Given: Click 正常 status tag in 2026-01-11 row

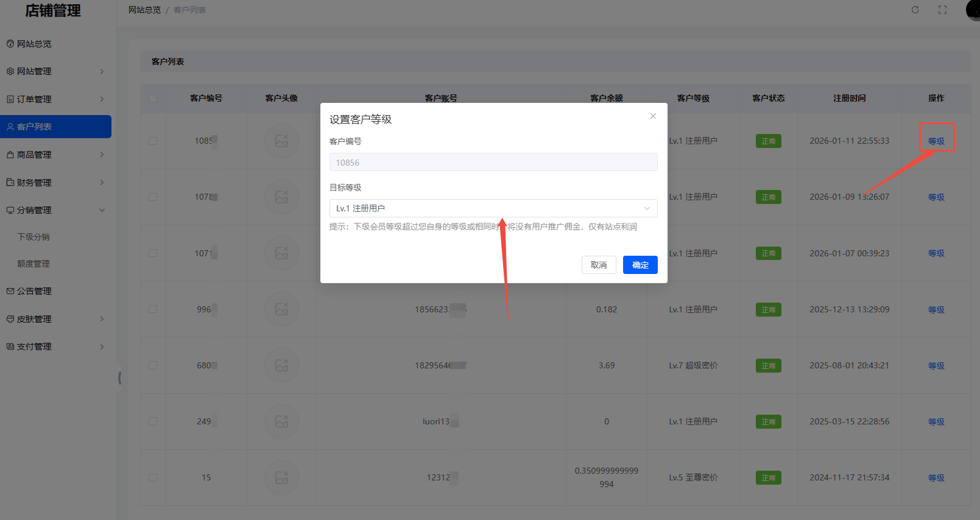Looking at the screenshot, I should 769,141.
